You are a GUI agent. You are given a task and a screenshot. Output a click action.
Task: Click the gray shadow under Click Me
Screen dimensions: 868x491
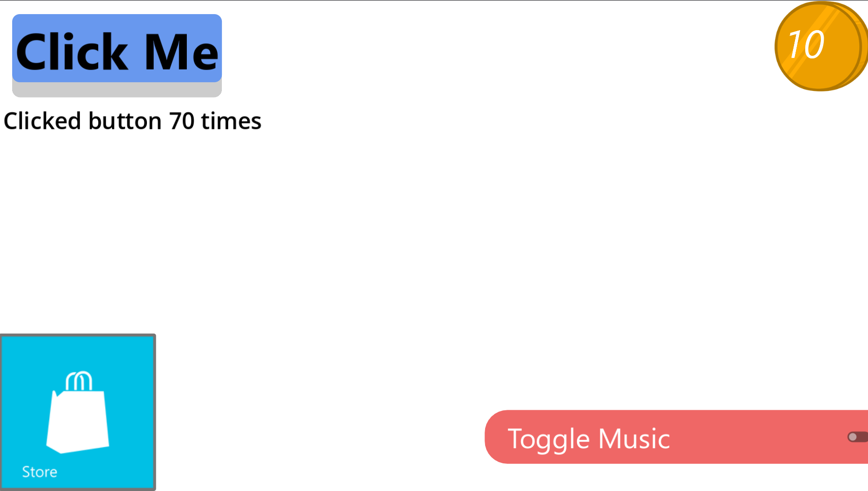[x=117, y=90]
